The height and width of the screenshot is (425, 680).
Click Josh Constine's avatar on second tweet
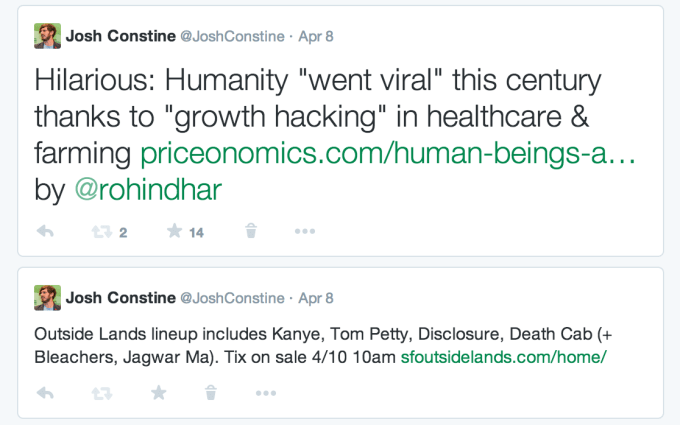click(46, 298)
